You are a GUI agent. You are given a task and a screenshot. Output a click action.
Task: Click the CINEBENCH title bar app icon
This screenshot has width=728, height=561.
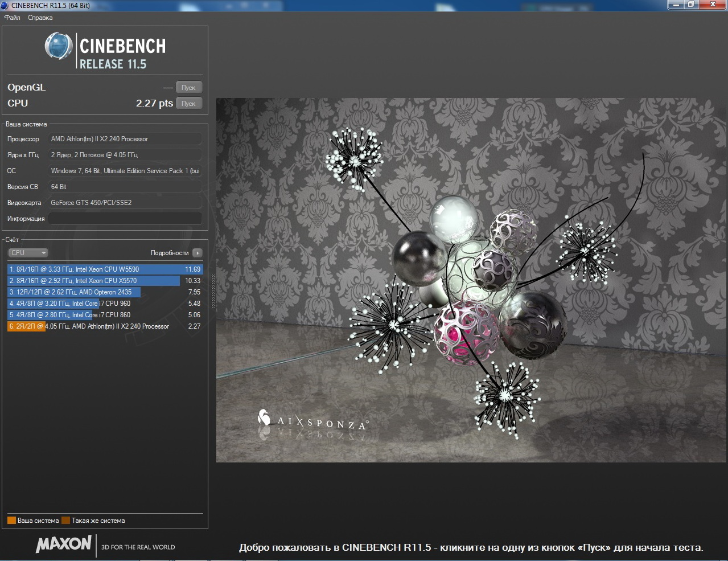click(x=5, y=5)
